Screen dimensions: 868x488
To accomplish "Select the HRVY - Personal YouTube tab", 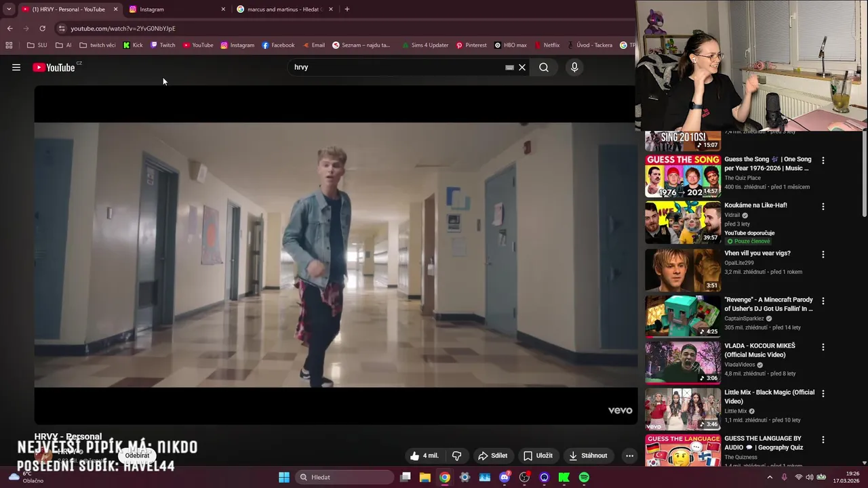I will tap(69, 9).
